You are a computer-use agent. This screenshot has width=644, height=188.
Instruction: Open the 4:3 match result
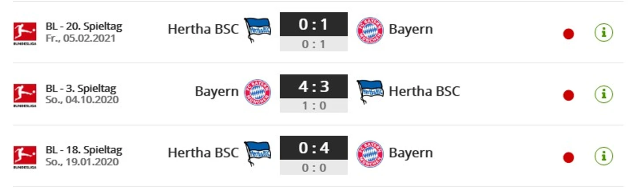pyautogui.click(x=314, y=86)
